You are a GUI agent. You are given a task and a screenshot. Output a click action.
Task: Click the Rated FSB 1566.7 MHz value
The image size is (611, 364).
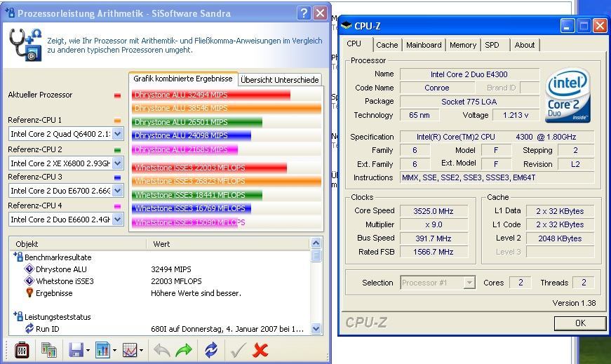pyautogui.click(x=434, y=252)
